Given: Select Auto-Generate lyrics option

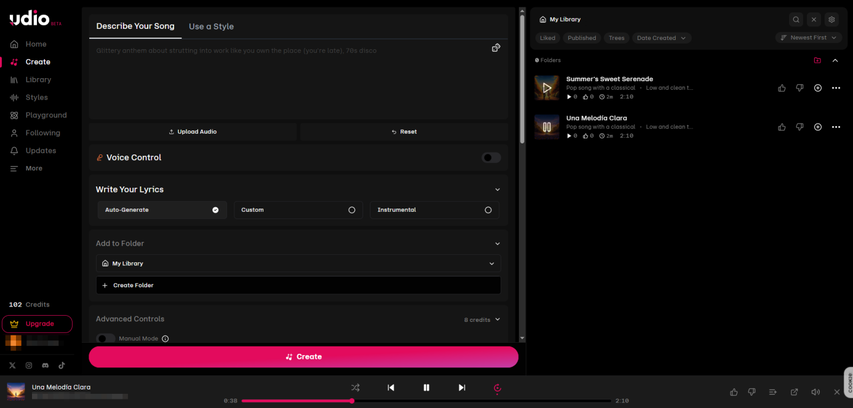Looking at the screenshot, I should pyautogui.click(x=162, y=210).
